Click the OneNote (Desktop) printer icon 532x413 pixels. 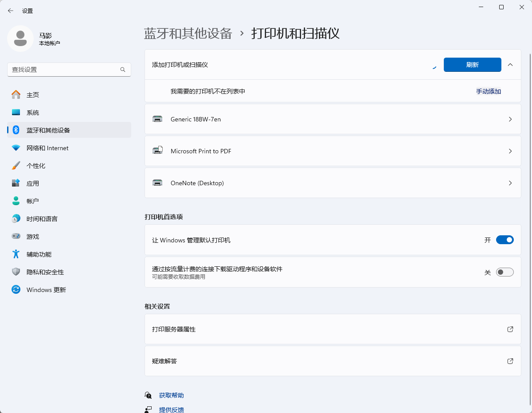pos(157,183)
